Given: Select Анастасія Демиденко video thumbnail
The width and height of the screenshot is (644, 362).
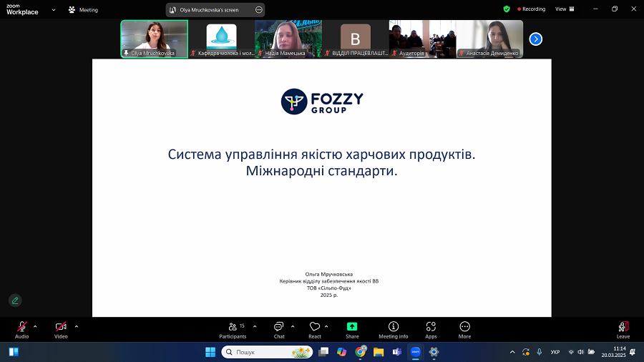Looking at the screenshot, I should 489,39.
